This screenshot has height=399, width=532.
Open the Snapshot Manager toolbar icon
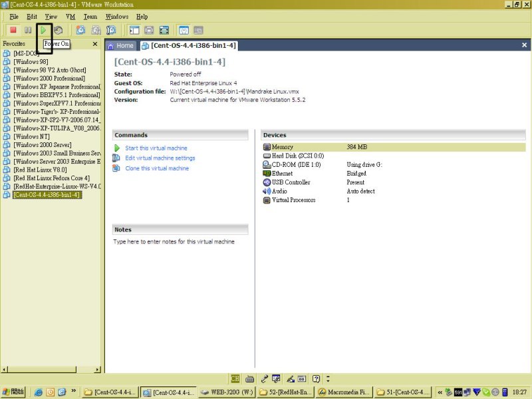coord(111,30)
